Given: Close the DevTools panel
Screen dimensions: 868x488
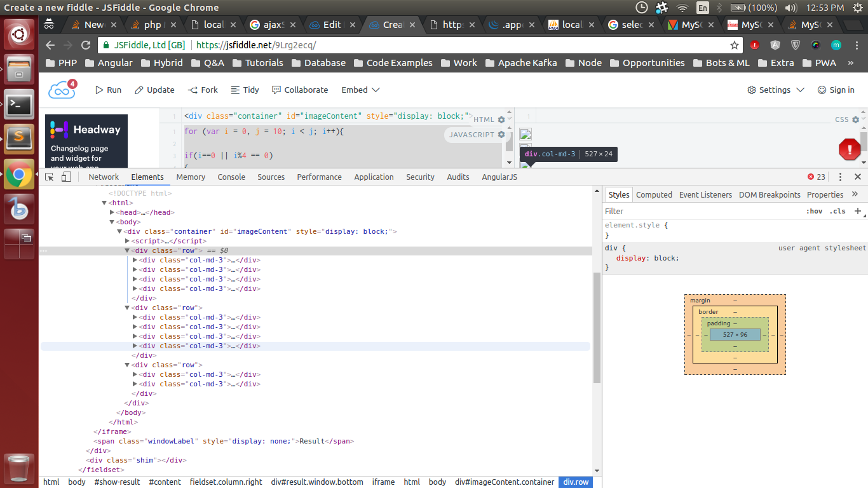Looking at the screenshot, I should pos(858,177).
